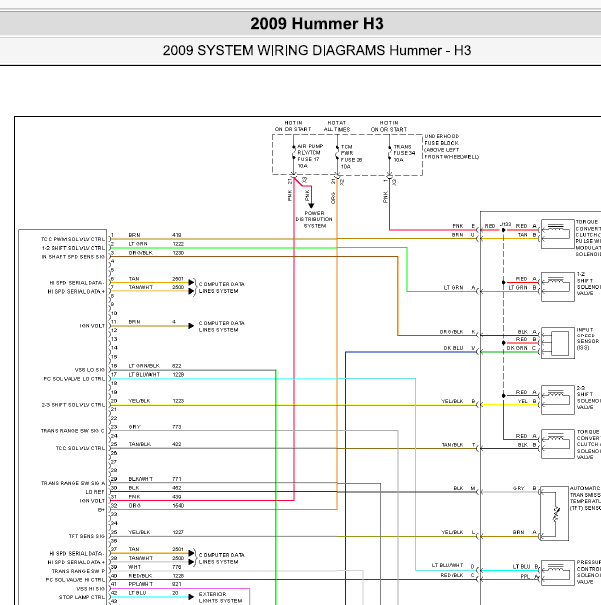Click the BLK 452 wire label
The width and height of the screenshot is (601, 605).
point(155,488)
